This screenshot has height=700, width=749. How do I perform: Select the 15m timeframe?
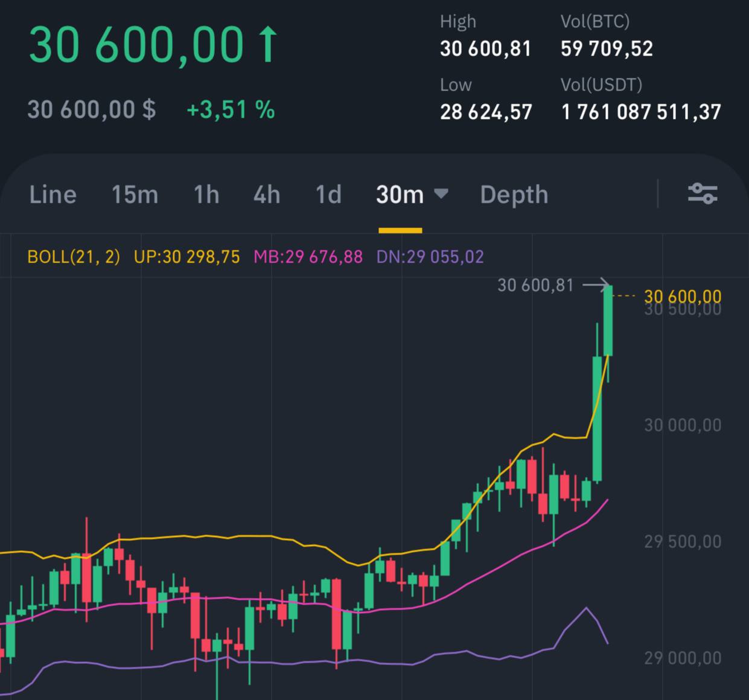pos(135,195)
